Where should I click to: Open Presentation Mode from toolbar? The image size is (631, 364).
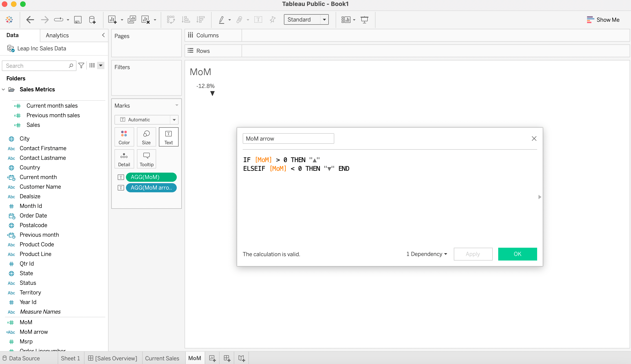364,19
